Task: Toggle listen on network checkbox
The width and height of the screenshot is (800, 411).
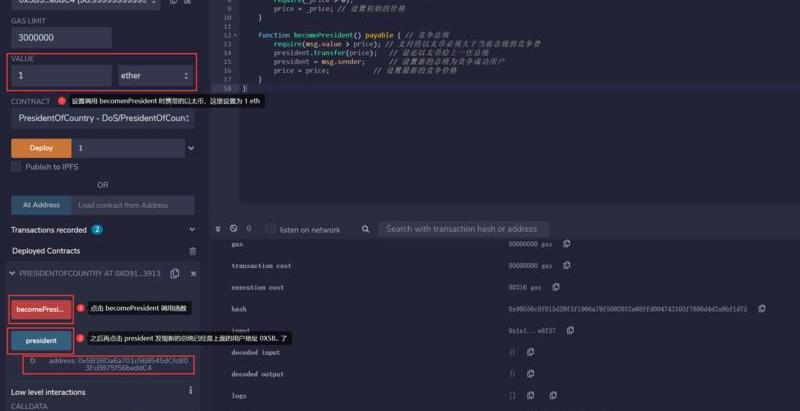Action: 270,229
